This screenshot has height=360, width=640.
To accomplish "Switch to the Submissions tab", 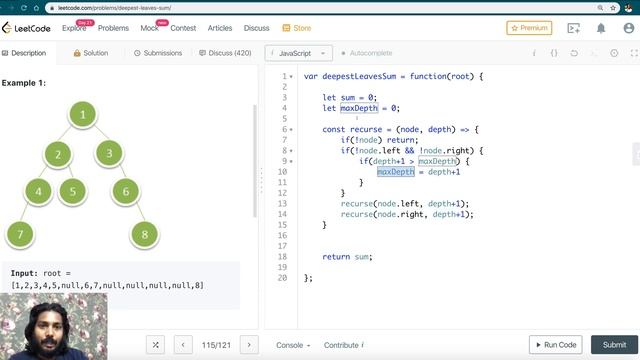I will tap(158, 53).
